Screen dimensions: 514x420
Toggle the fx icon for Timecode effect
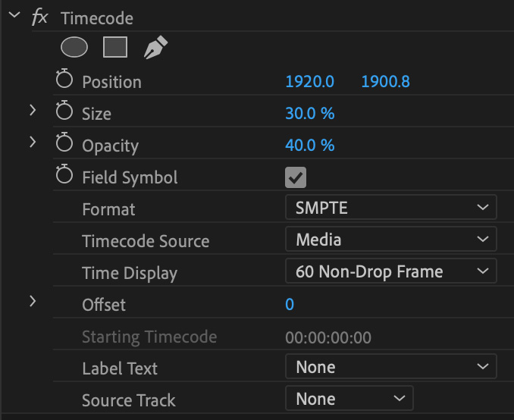[x=39, y=17]
